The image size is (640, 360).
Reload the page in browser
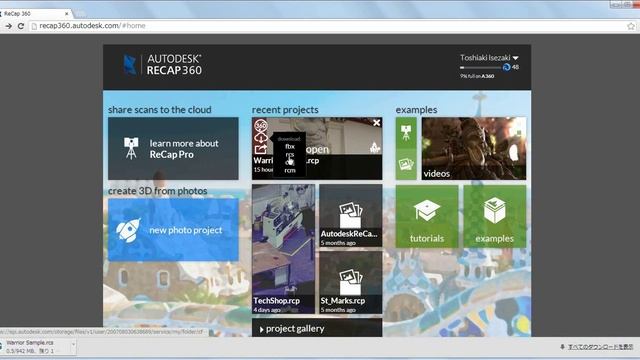(x=21, y=26)
